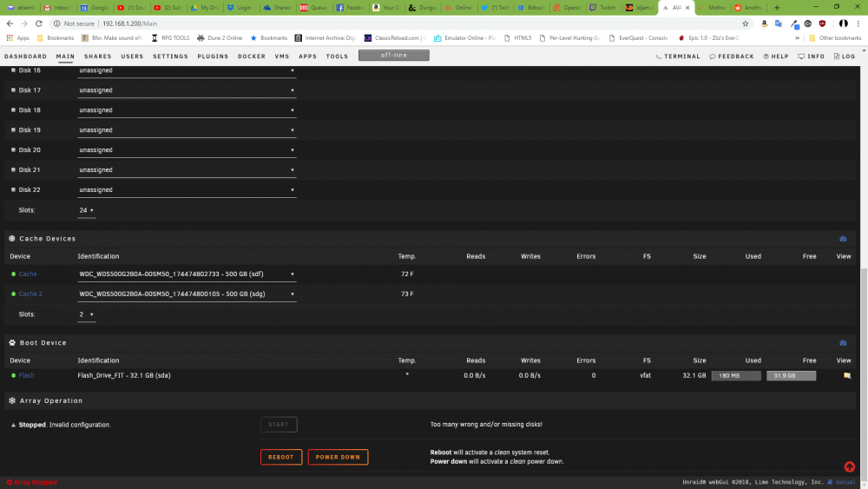Click the Cache Devices benchmark icon

tap(843, 239)
